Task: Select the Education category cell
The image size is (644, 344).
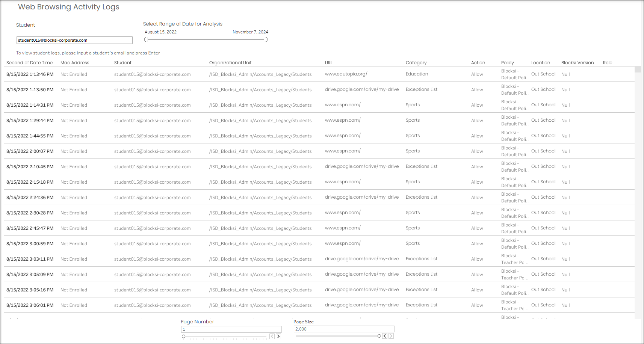Action: (x=417, y=74)
